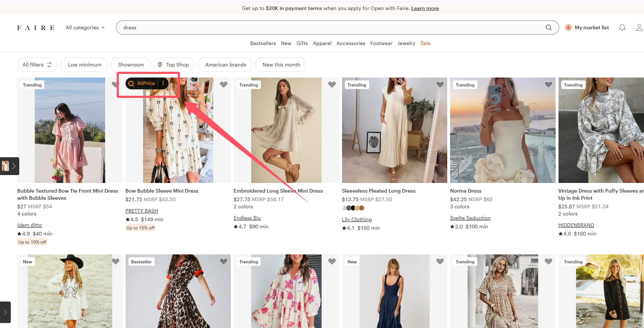
Task: Click the AliPrice search icon
Action: coord(131,84)
